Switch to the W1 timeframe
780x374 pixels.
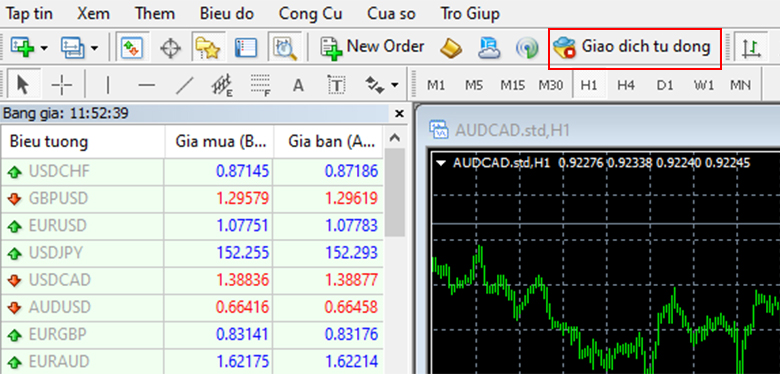704,86
